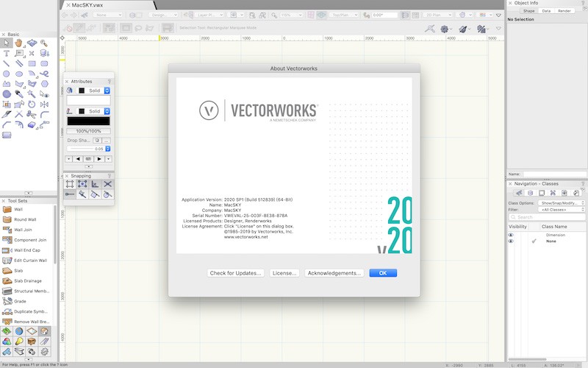Select the Line tool
The height and width of the screenshot is (368, 588).
7,63
